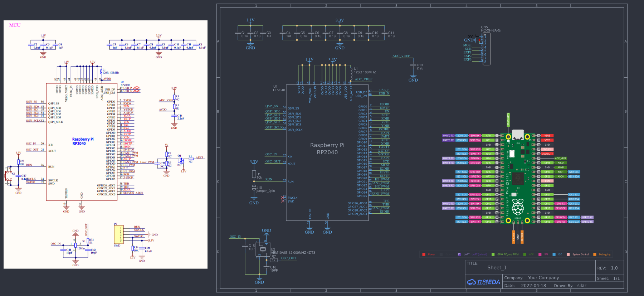Image resolution: width=644 pixels, height=296 pixels.
Task: Click the "Your Company" field in title block
Action: tap(543, 278)
